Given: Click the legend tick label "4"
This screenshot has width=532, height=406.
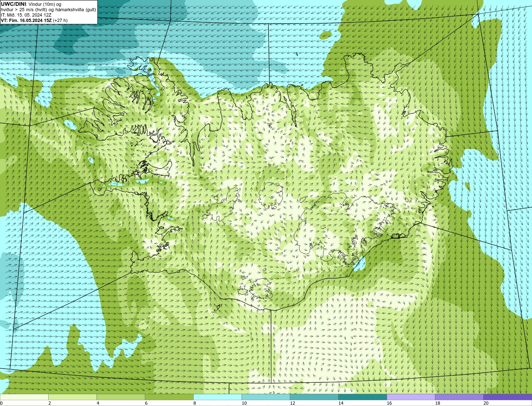Looking at the screenshot, I should (98, 403).
